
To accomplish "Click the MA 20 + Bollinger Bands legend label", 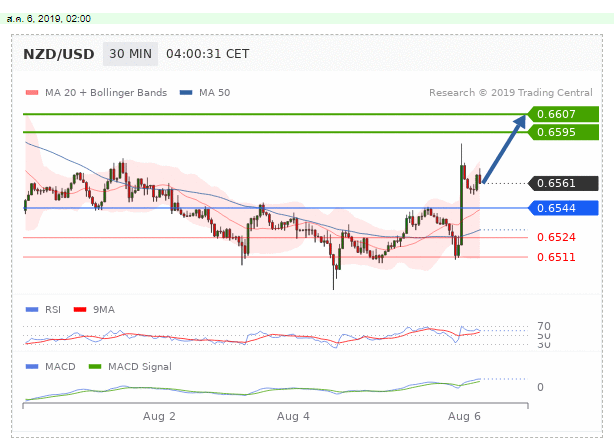I will (106, 93).
